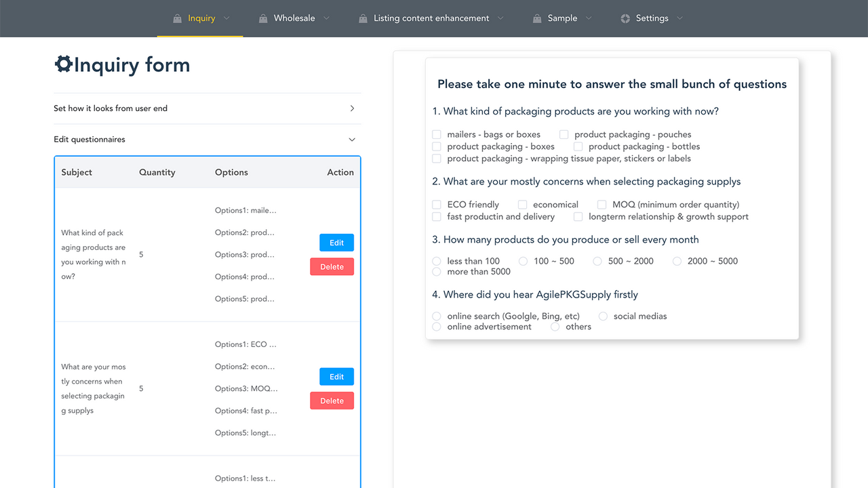The width and height of the screenshot is (868, 488).
Task: Check 'fast productin and delivery'
Action: (437, 217)
